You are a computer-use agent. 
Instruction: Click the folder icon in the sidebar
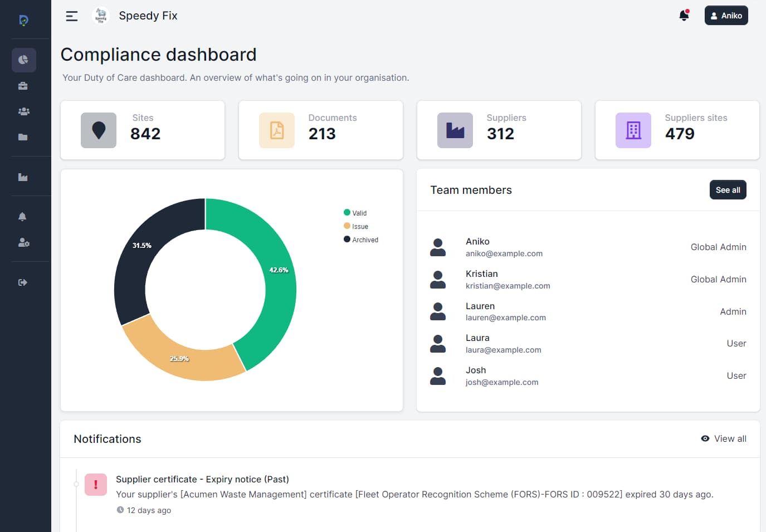pyautogui.click(x=23, y=137)
